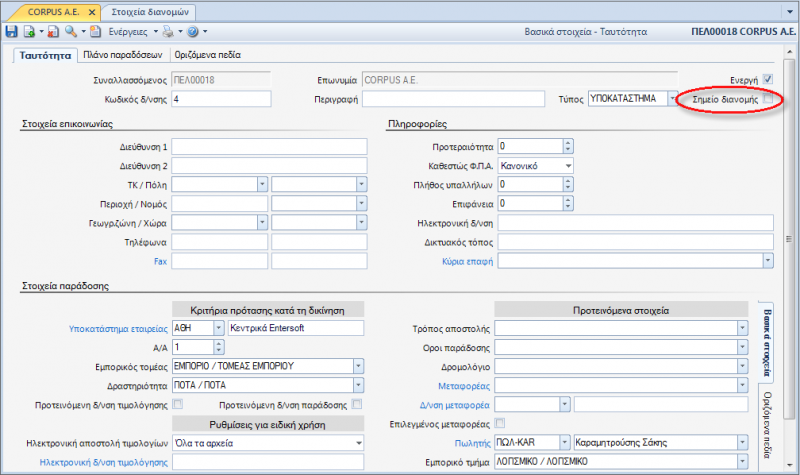Screen dimensions: 800x475
Task: Open the Πωλητής ΠΩΛ-KAR code dropdown
Action: point(564,442)
